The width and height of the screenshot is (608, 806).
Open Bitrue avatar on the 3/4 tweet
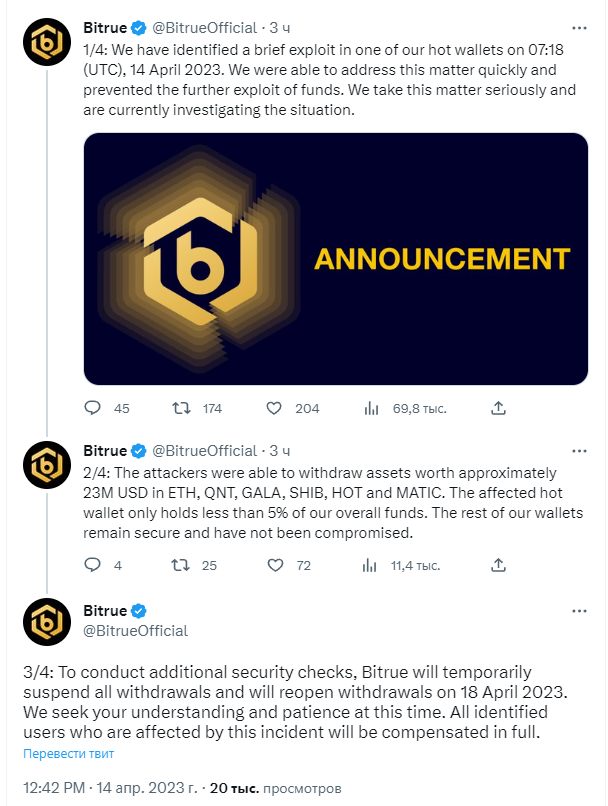tap(47, 622)
